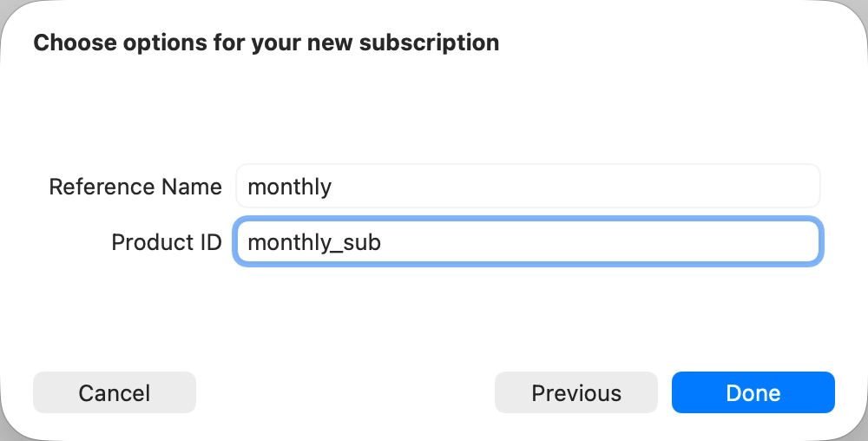
Task: Place cursor on the "monthly" text
Action: [290, 187]
